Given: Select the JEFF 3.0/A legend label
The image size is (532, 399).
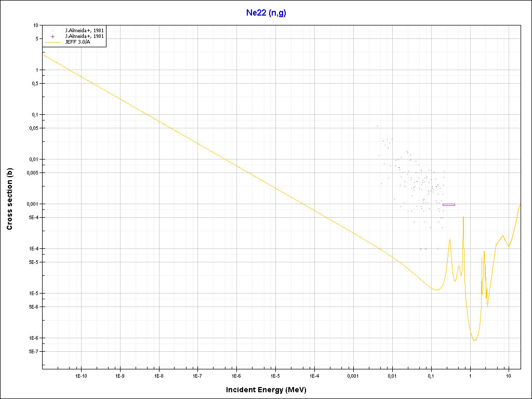Looking at the screenshot, I should click(79, 42).
